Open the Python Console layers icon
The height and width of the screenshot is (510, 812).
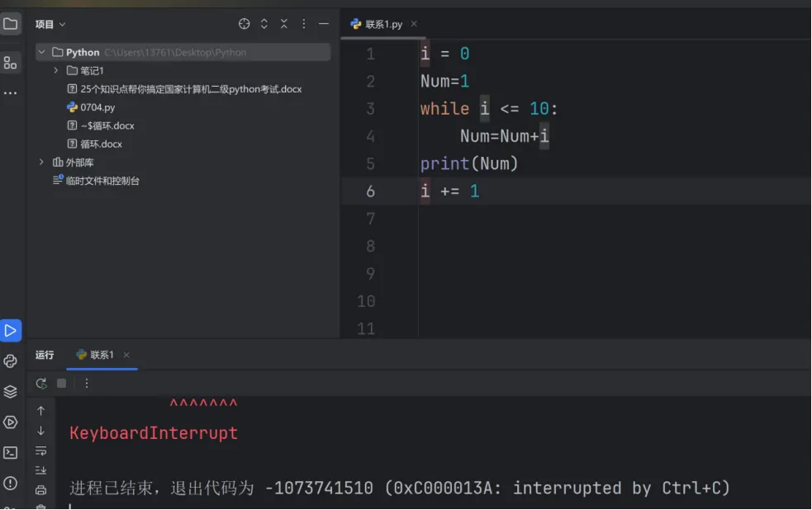coord(11,391)
